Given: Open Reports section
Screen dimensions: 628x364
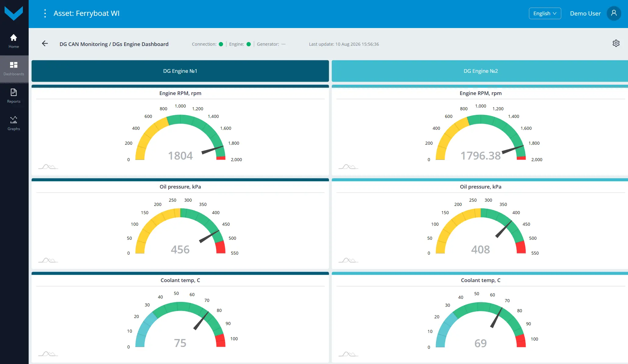Looking at the screenshot, I should 14,96.
